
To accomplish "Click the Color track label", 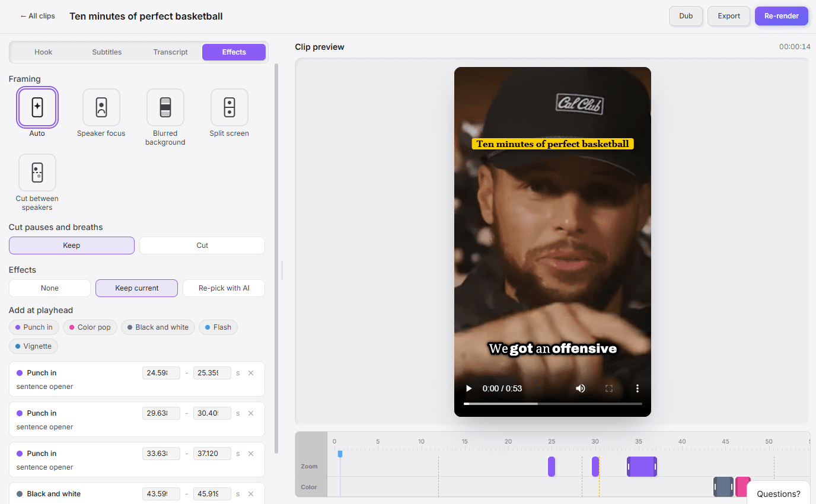I will click(309, 487).
